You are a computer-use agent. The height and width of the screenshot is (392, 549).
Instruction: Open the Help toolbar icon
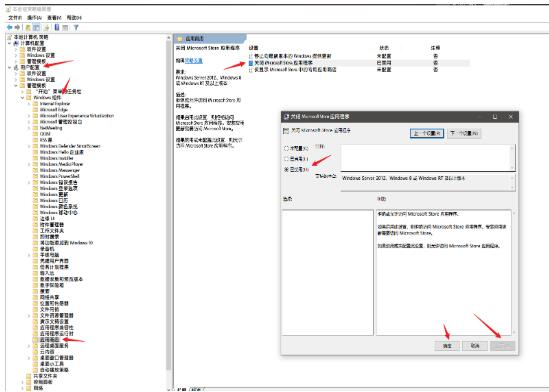pos(57,27)
